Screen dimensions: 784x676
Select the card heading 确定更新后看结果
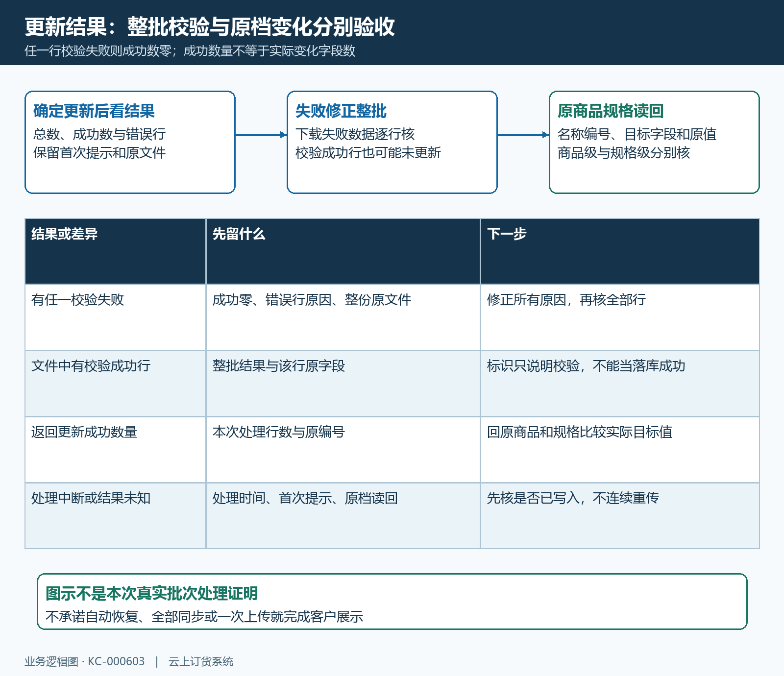94,111
